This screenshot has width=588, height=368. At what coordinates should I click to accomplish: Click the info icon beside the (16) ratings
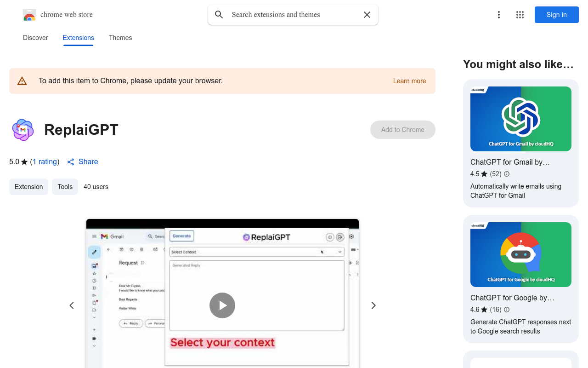[507, 310]
